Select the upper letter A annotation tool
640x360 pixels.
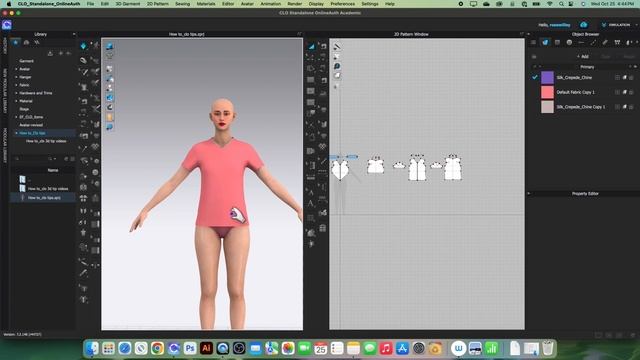coord(311,192)
